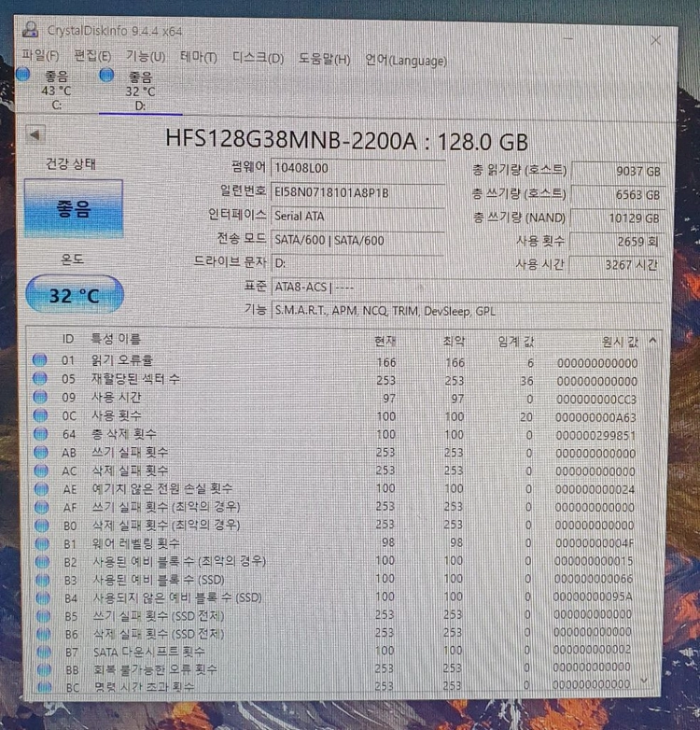Click the previous disk arrow button

point(35,135)
